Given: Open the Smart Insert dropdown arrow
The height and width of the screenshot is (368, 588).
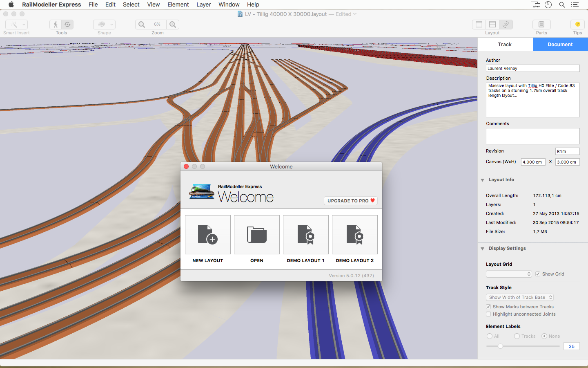Looking at the screenshot, I should point(24,25).
